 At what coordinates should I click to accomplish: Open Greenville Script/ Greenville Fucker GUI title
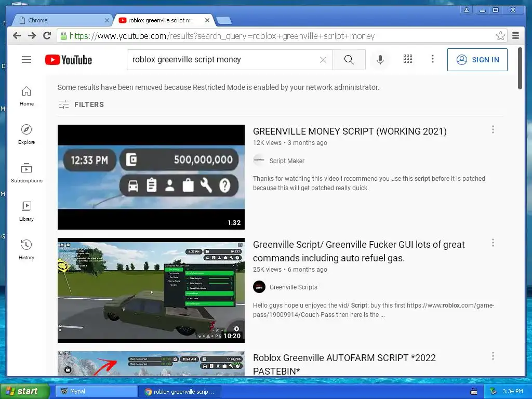pos(359,251)
